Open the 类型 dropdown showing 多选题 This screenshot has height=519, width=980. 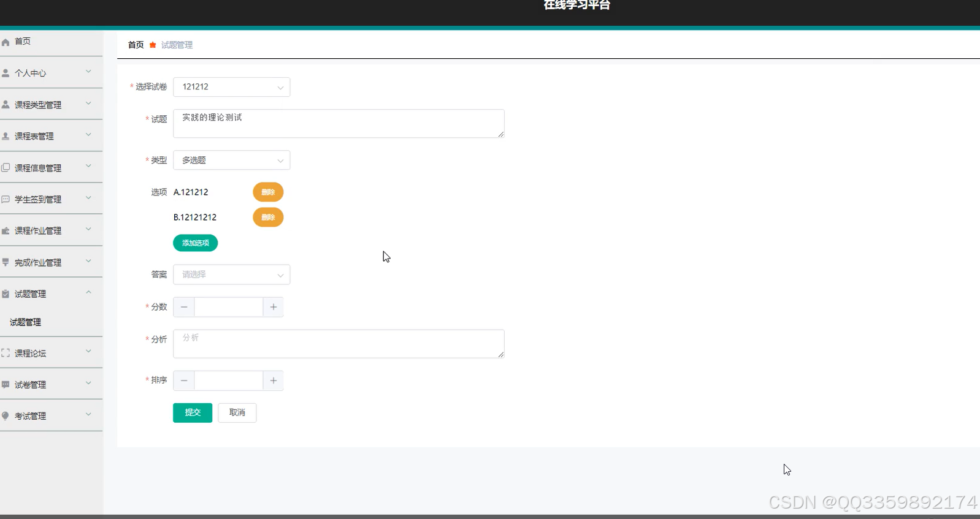click(x=232, y=161)
